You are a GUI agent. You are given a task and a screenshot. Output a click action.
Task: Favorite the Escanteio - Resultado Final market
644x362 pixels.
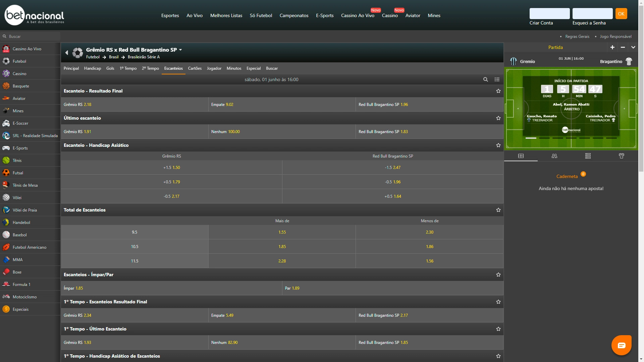498,91
